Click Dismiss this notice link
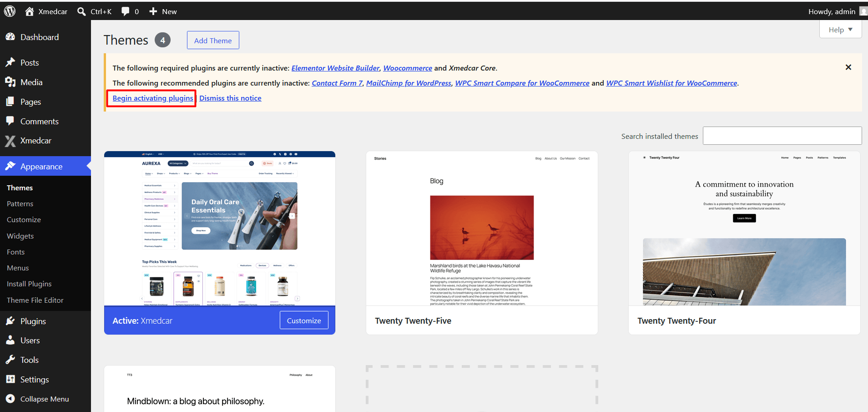 230,98
